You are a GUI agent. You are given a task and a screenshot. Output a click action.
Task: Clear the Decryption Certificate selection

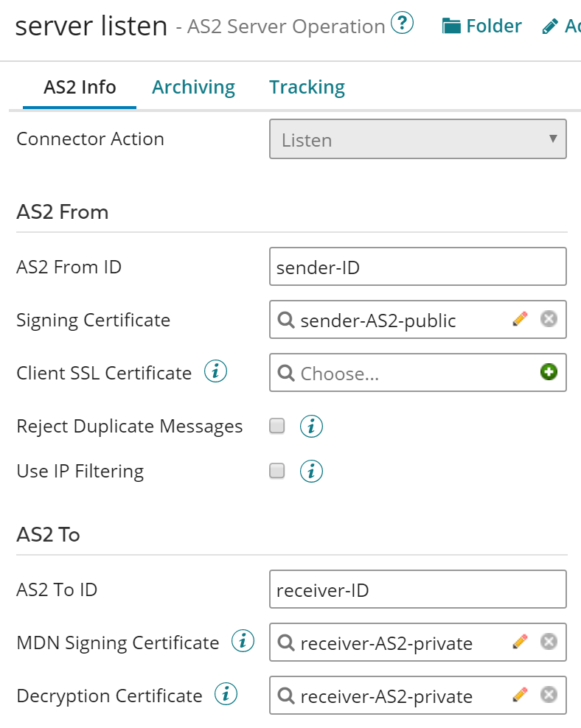(x=549, y=696)
